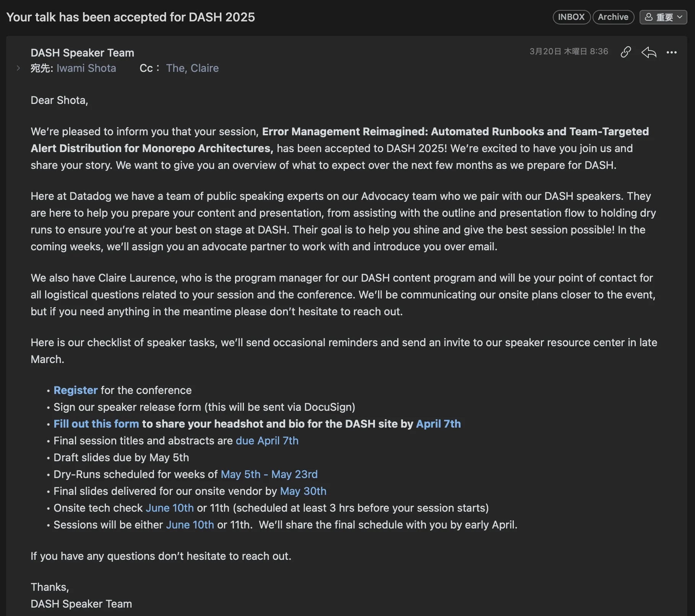Click the May 5th dry-run date
The image size is (695, 616).
click(x=241, y=474)
